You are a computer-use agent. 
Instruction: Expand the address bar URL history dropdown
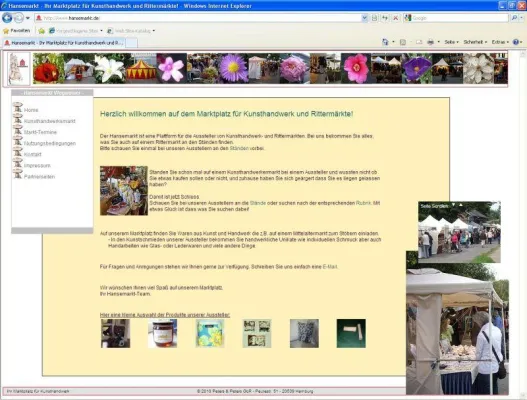pyautogui.click(x=364, y=18)
